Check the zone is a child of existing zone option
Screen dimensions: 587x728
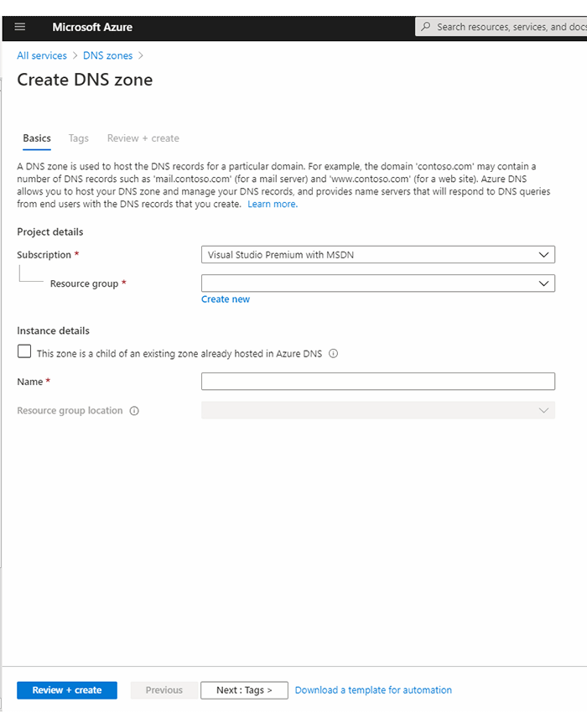24,351
